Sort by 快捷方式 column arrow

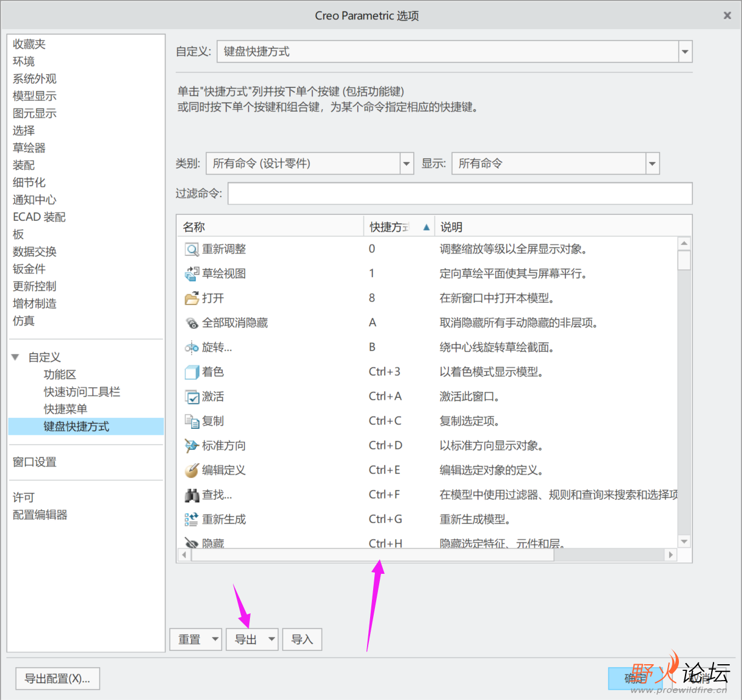427,227
